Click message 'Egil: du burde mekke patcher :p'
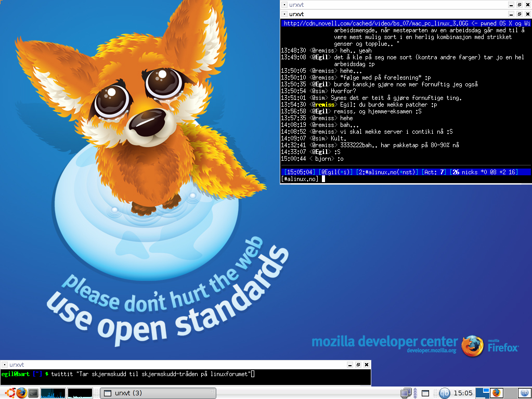Viewport: 532px width, 399px height. pyautogui.click(x=388, y=105)
